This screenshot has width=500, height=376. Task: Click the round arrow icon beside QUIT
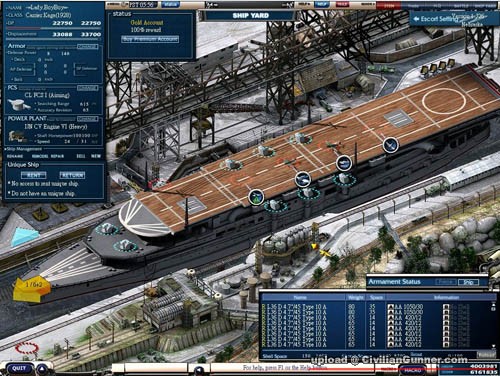point(42,369)
